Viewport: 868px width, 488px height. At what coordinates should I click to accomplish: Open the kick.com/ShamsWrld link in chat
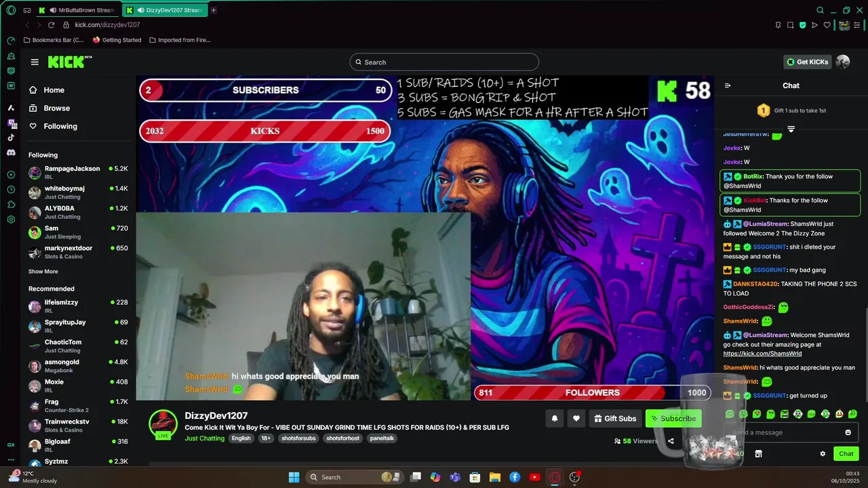[x=762, y=354]
